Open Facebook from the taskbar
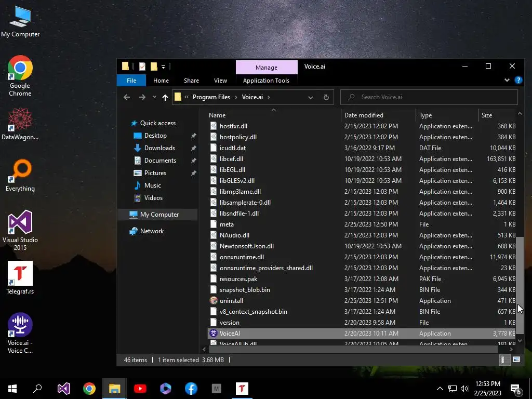Viewport: 532px width, 399px height. 191,389
